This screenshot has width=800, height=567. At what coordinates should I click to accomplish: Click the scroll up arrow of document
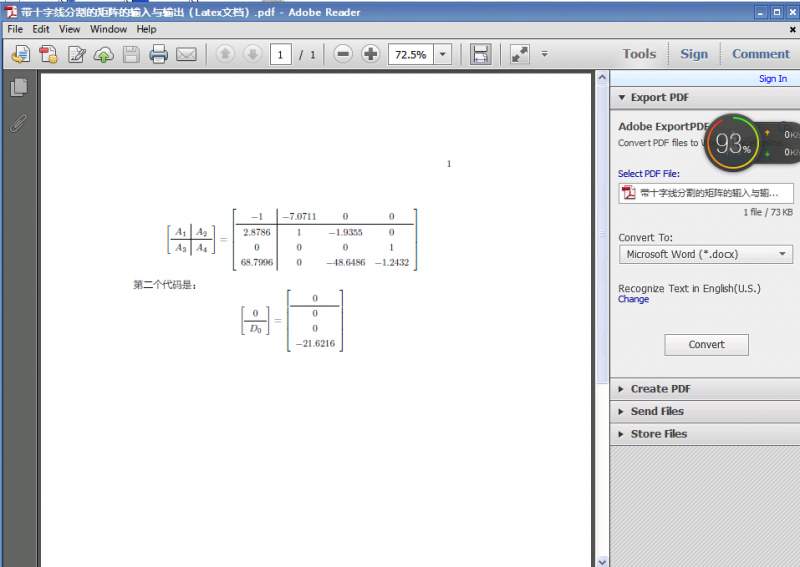602,78
